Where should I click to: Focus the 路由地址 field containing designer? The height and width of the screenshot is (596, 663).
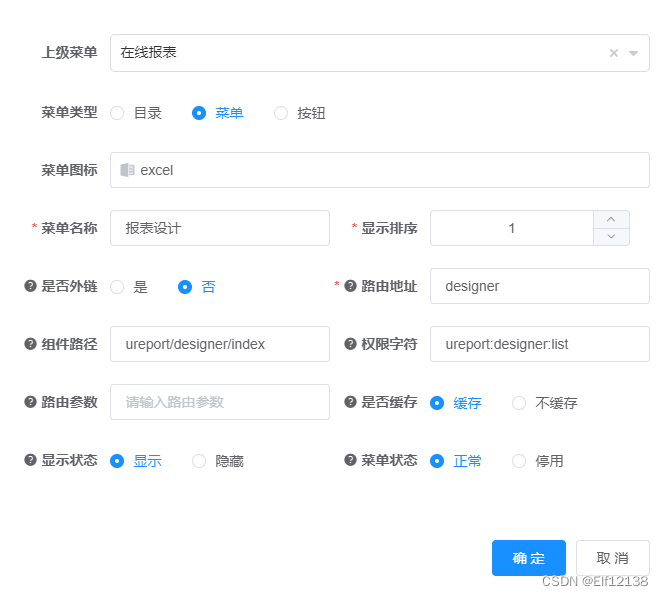pos(540,286)
